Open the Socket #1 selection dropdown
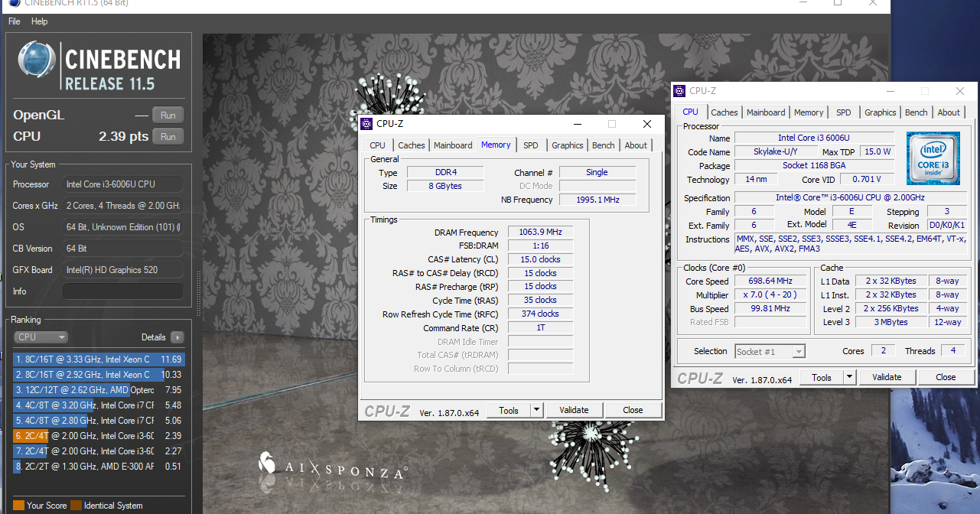This screenshot has width=980, height=514. tap(770, 352)
